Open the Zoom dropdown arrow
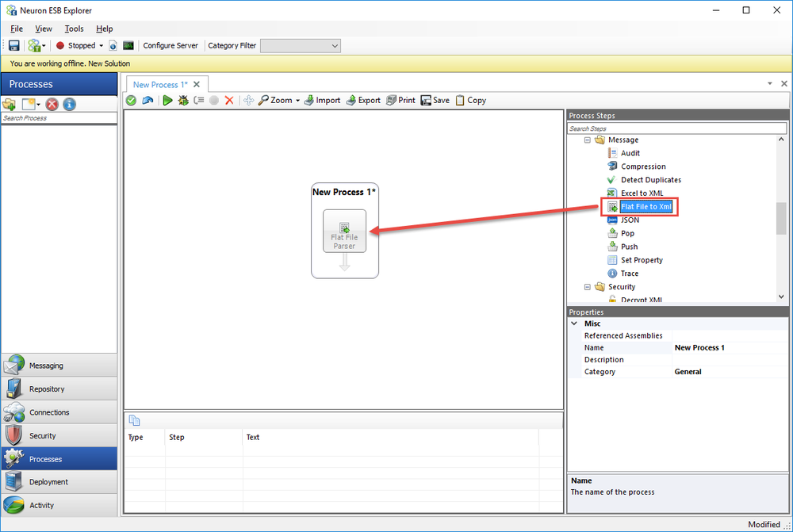The height and width of the screenshot is (532, 793). pos(297,100)
